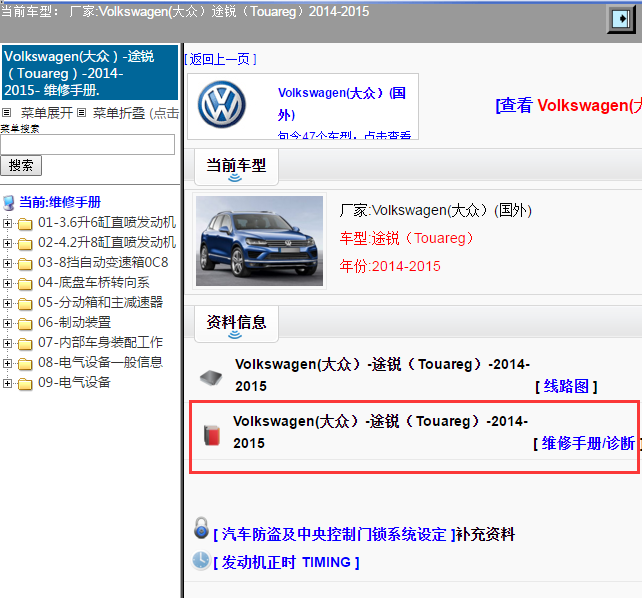Open the Volkswagen(大众)(国外) brand link

click(x=342, y=104)
